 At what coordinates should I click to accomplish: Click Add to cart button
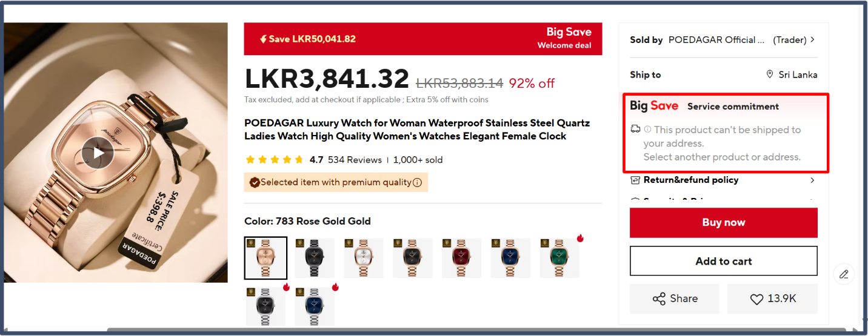724,262
